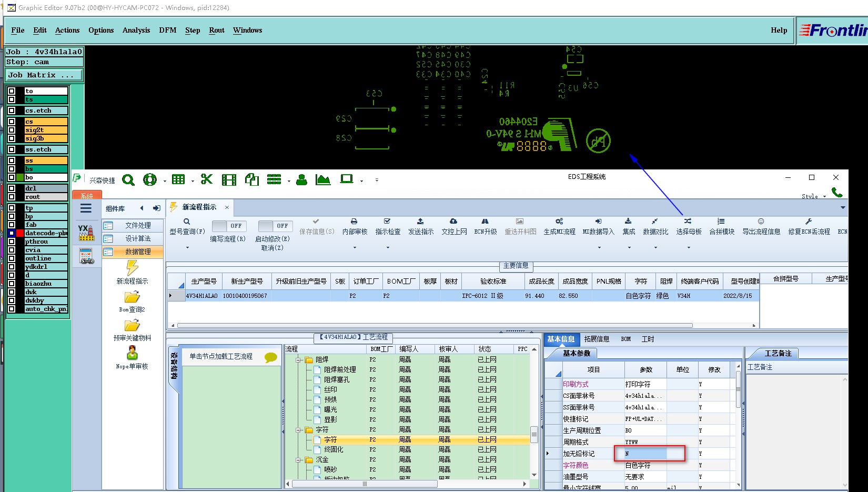This screenshot has width=868, height=492.
Task: Toggle checkbox for layer outline
Action: pos(12,258)
